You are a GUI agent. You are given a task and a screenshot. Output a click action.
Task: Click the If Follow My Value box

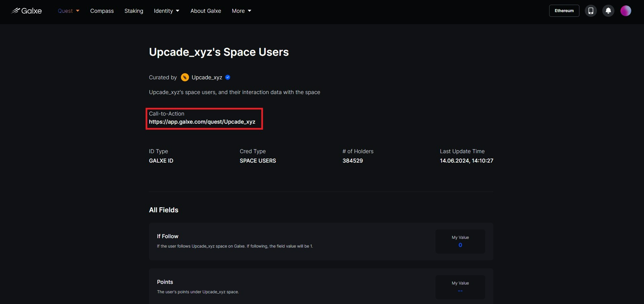(460, 241)
